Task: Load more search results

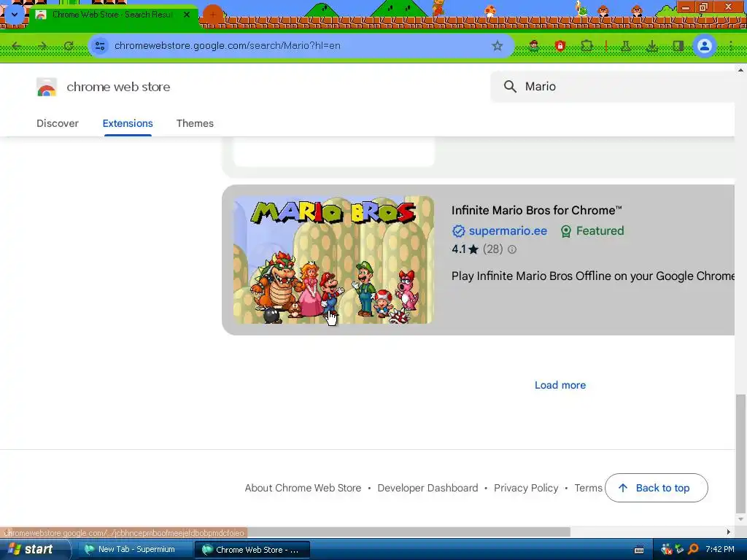Action: [560, 385]
